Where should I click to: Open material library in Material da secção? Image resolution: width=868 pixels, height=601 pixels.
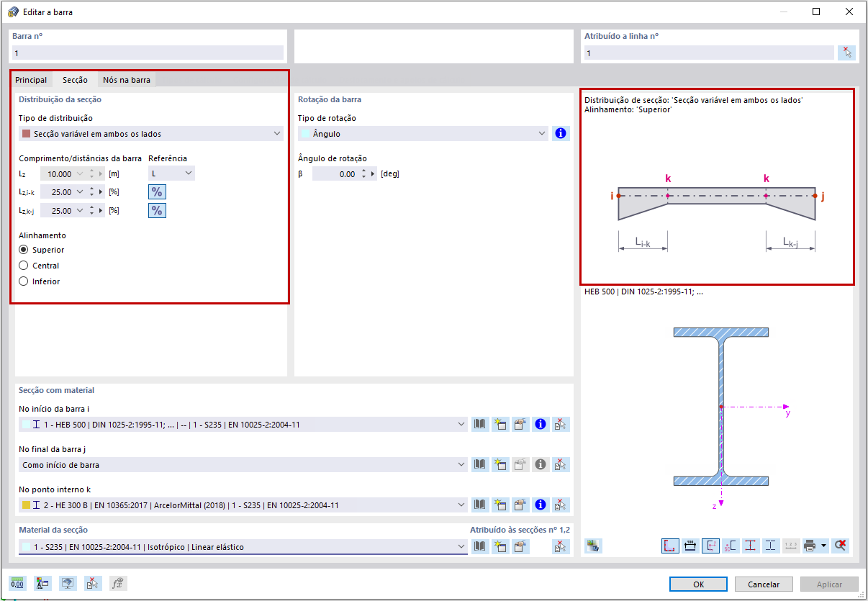(x=480, y=547)
